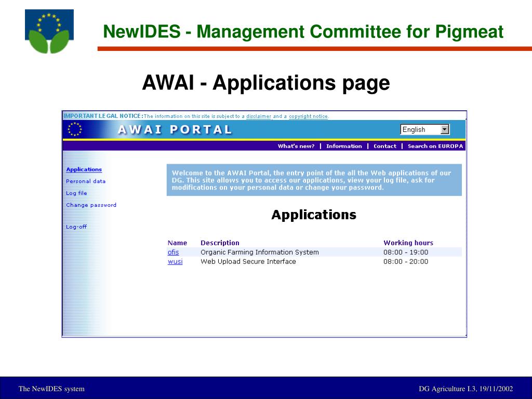Click the EU stars logo in AWAI Portal header
This screenshot has height=399, width=532.
coord(75,129)
